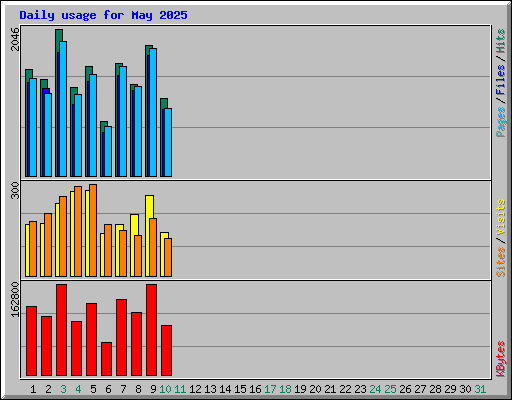Click the red KBytes bar for day 7
Viewport: 512px width, 400px height.
[x=121, y=337]
